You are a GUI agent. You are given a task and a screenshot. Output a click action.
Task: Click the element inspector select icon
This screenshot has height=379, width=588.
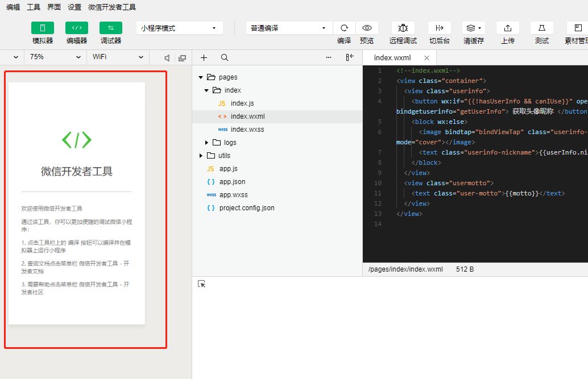[201, 284]
